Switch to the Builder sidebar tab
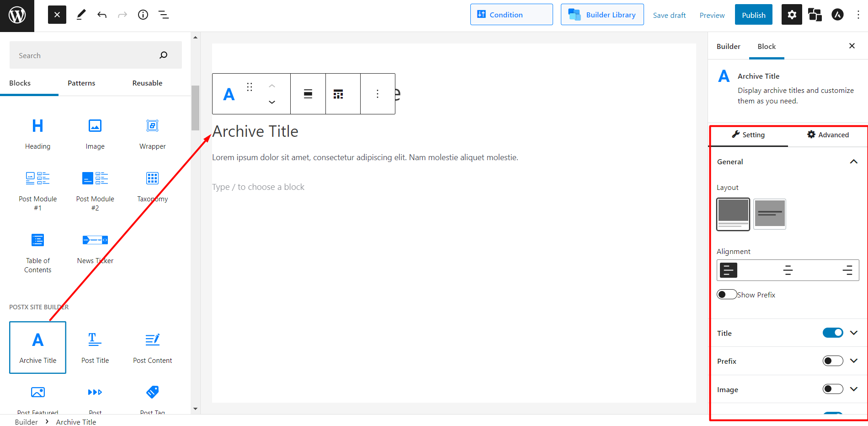 (729, 47)
